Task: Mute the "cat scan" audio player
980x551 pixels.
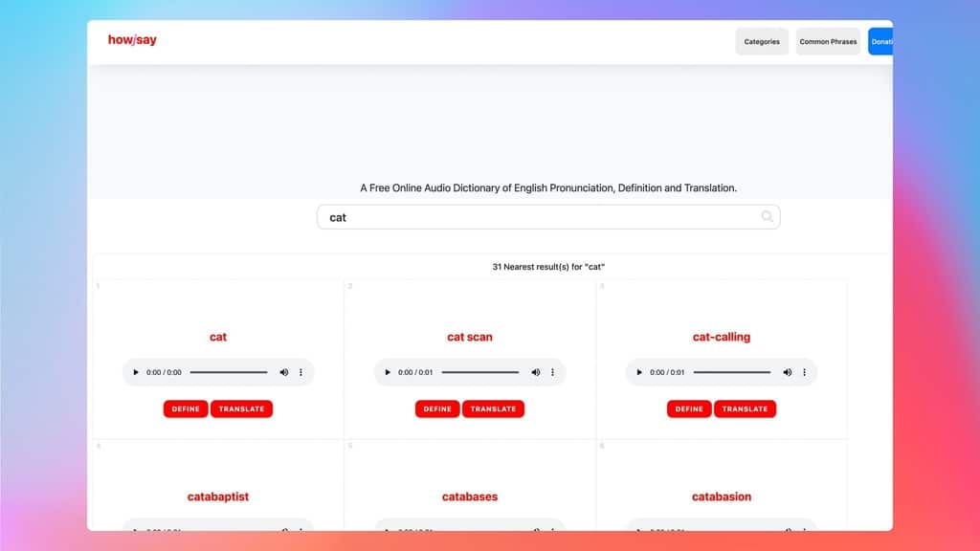Action: [x=536, y=372]
